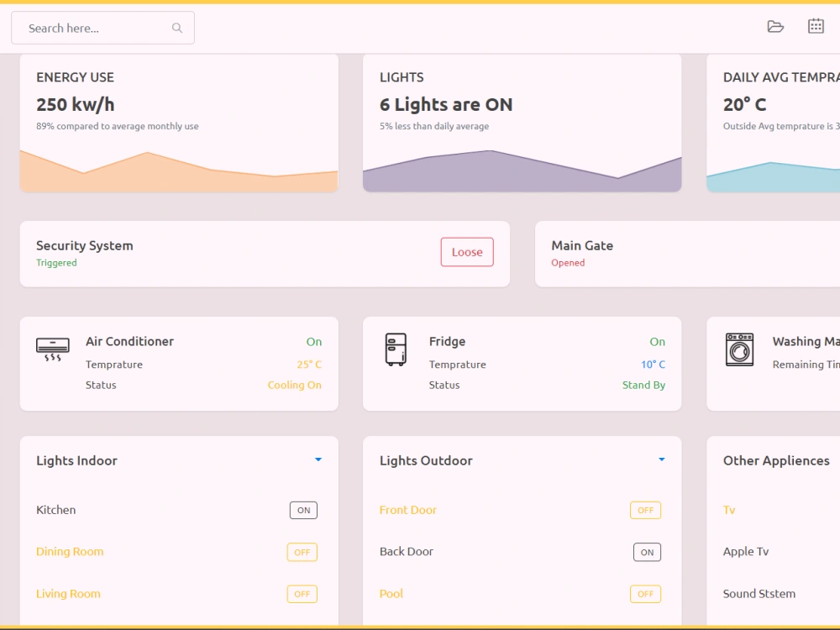Viewport: 840px width, 630px height.
Task: Click the Washing Machine icon
Action: 739,349
